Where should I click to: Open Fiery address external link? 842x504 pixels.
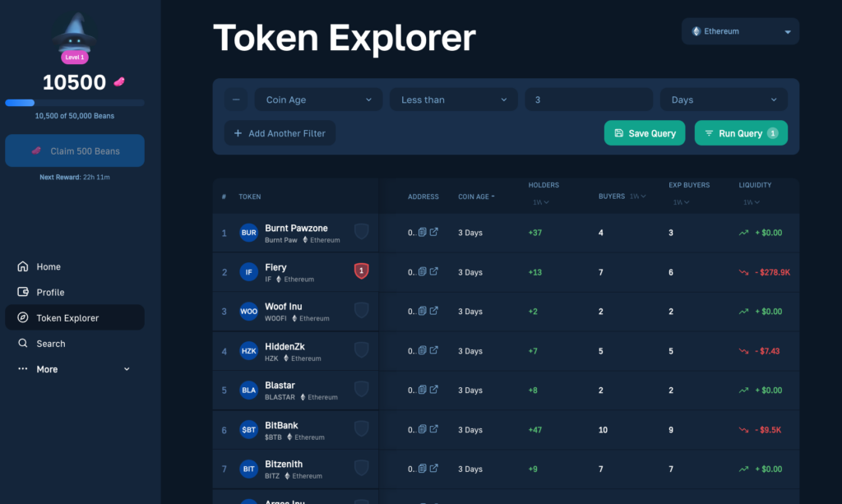(x=434, y=271)
